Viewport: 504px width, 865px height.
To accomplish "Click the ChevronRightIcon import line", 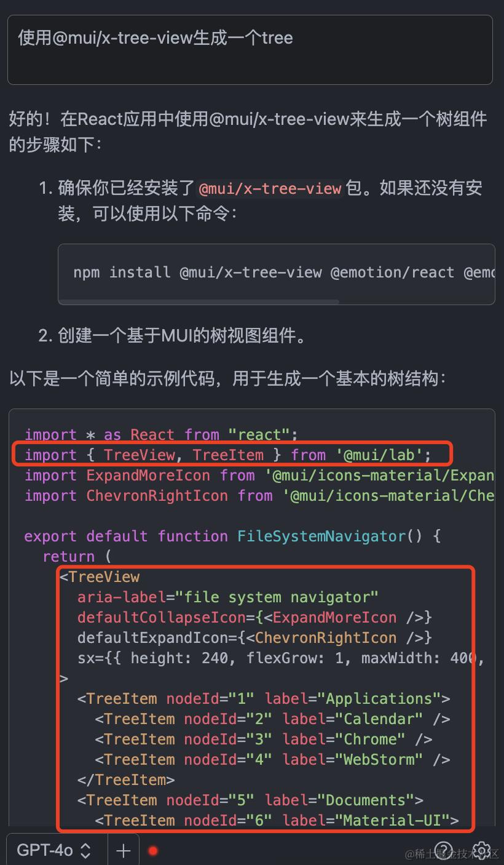I will [259, 495].
